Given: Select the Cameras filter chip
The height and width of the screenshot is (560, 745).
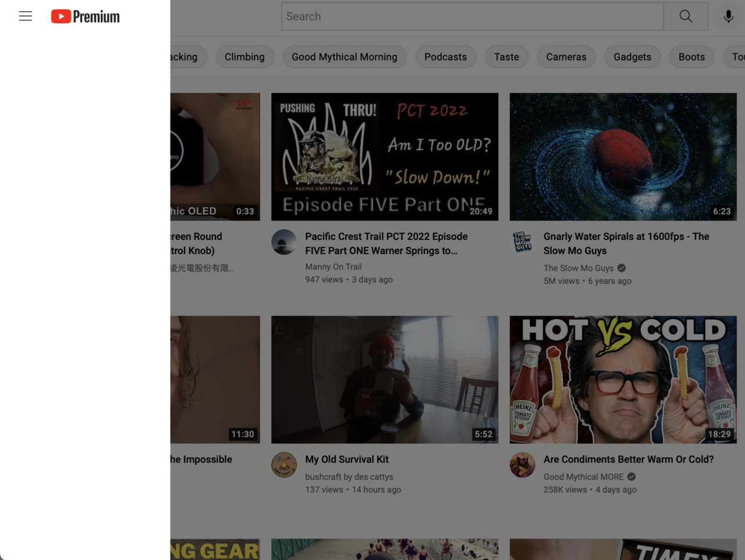Looking at the screenshot, I should coord(566,57).
